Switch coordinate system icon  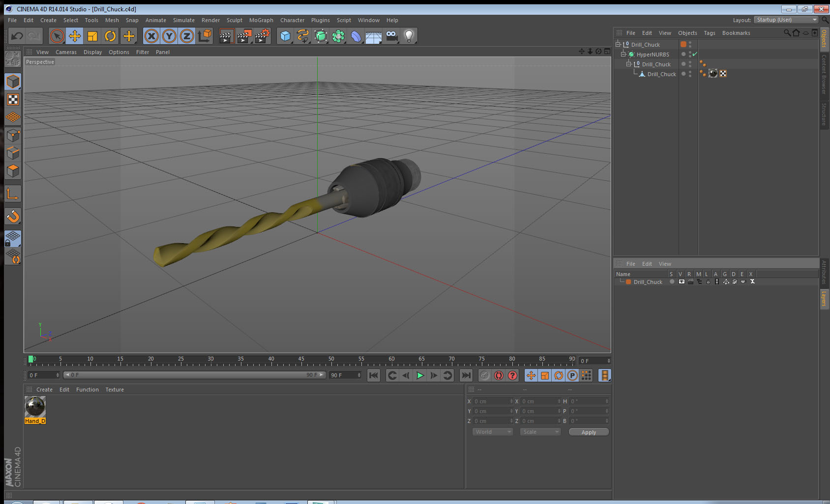pyautogui.click(x=205, y=36)
